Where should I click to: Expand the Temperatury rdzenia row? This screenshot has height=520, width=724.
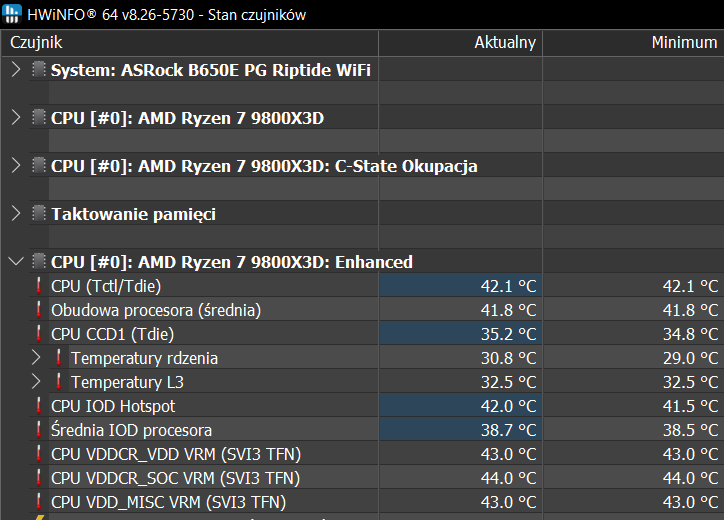[36, 358]
